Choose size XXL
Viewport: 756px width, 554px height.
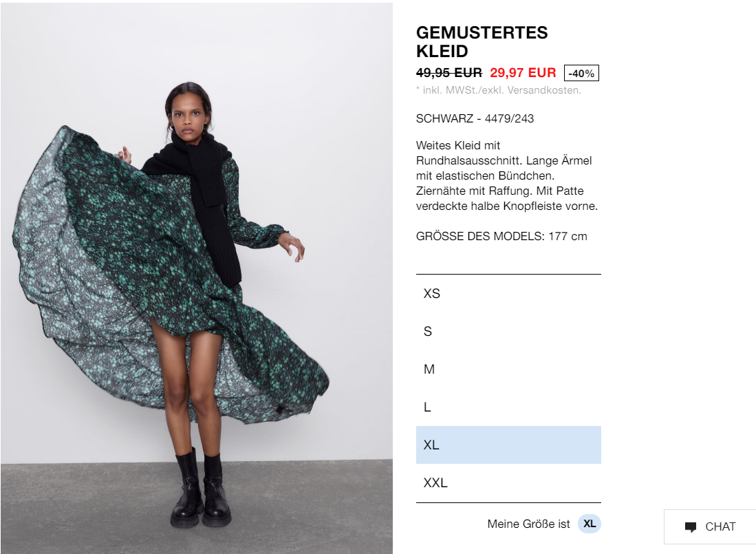[x=508, y=482]
